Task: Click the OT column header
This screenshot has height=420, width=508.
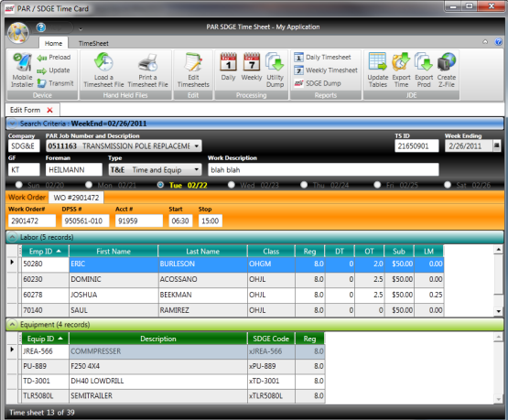Action: 370,252
